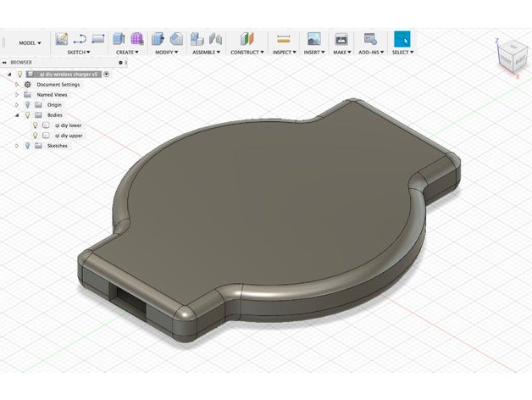Click the qi diy upper body icon
Screen dimensions: 532x400
click(x=46, y=136)
